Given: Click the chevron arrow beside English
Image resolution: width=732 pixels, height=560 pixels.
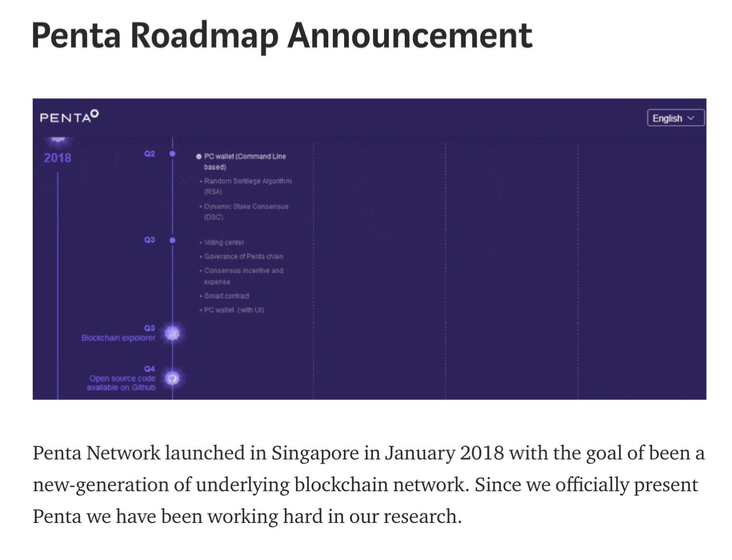Looking at the screenshot, I should click(x=691, y=118).
